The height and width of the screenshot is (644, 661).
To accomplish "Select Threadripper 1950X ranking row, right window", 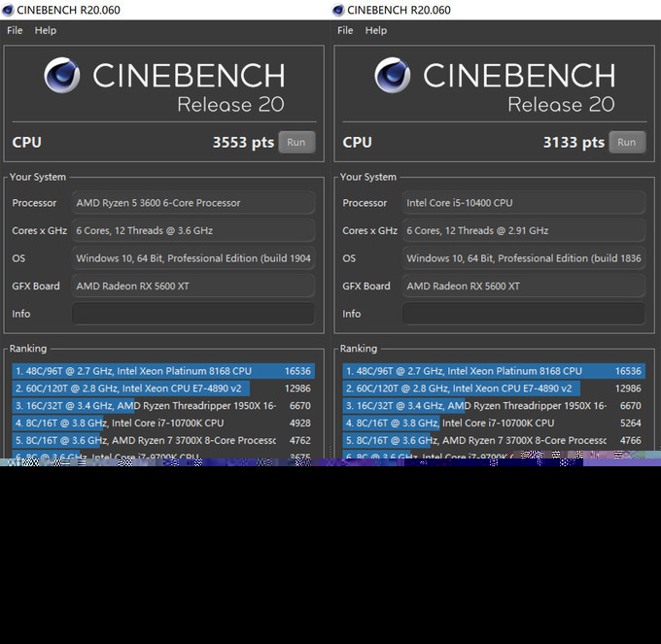I will pos(494,406).
